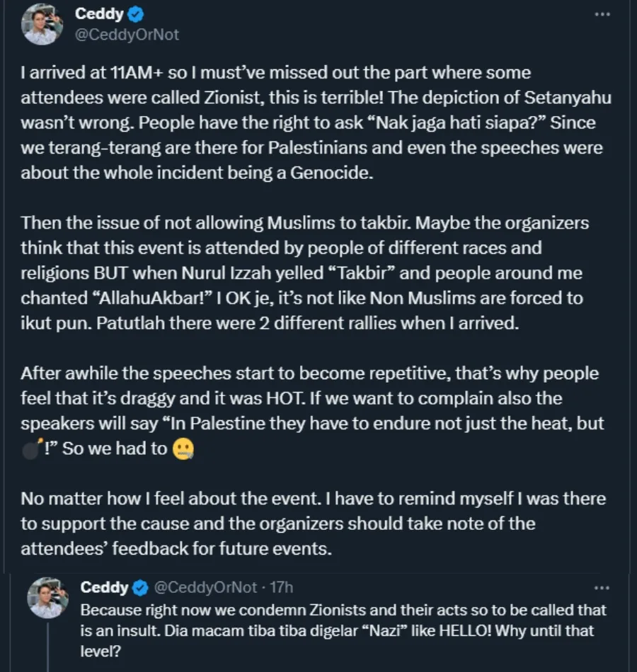Click the zipper-mouth face emoji
The height and width of the screenshot is (672, 637).
(183, 450)
